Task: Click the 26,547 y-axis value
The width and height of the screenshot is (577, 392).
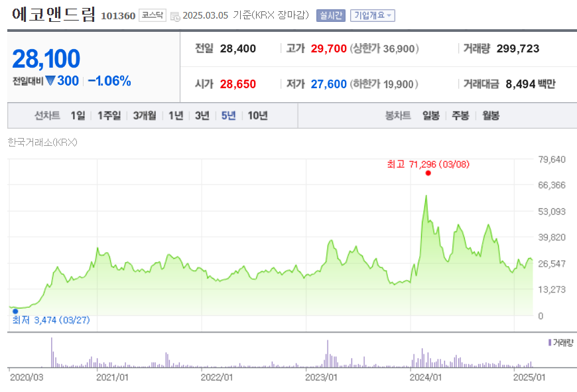Action: click(552, 264)
